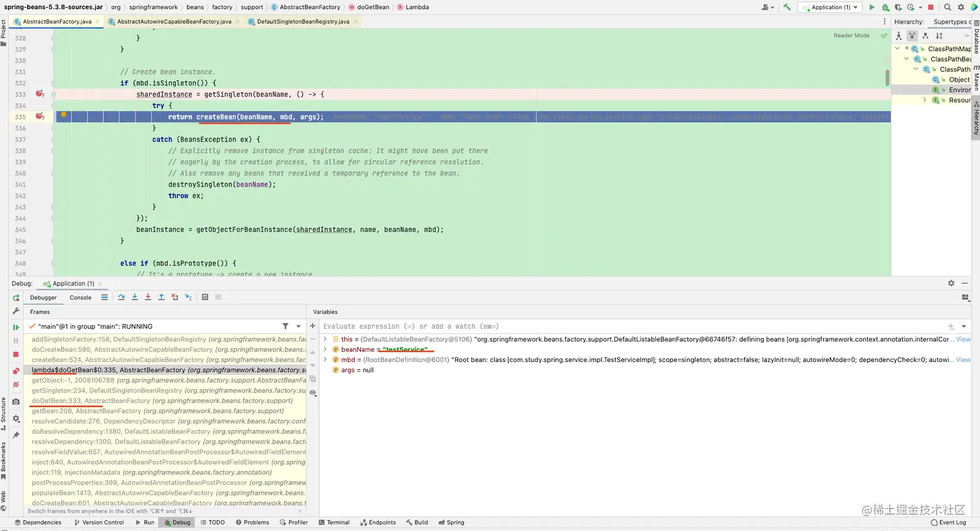
Task: Click View link for the mbd variable
Action: coord(964,360)
